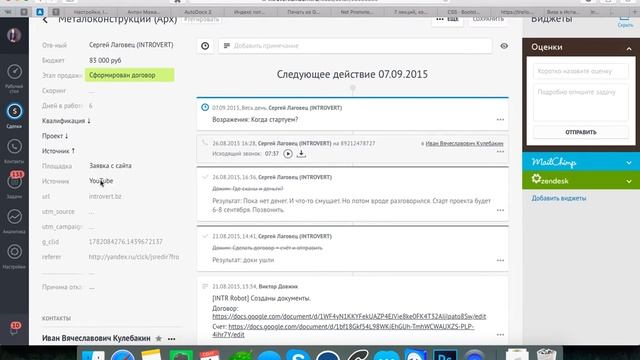
Task: Play the outgoing call recording
Action: pyautogui.click(x=288, y=154)
